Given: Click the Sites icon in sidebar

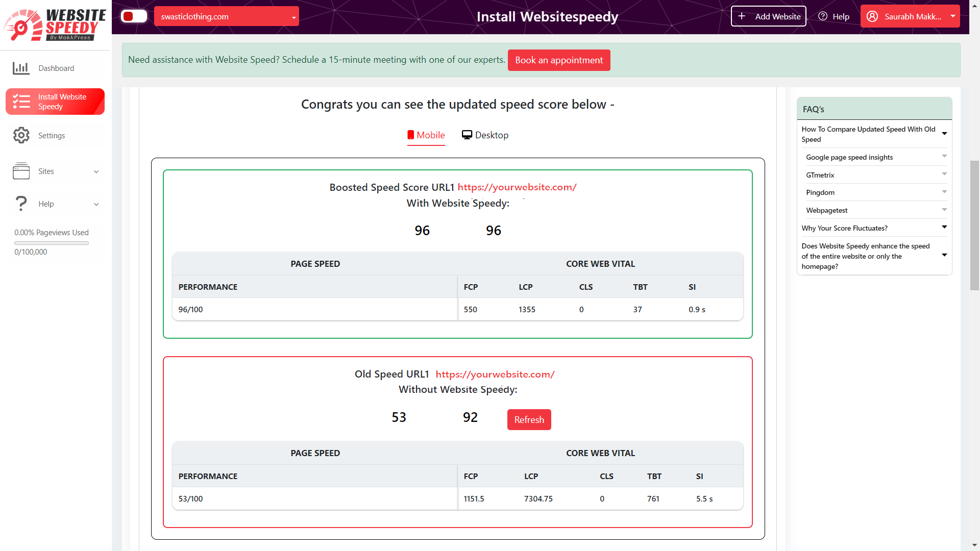Looking at the screenshot, I should tap(21, 171).
